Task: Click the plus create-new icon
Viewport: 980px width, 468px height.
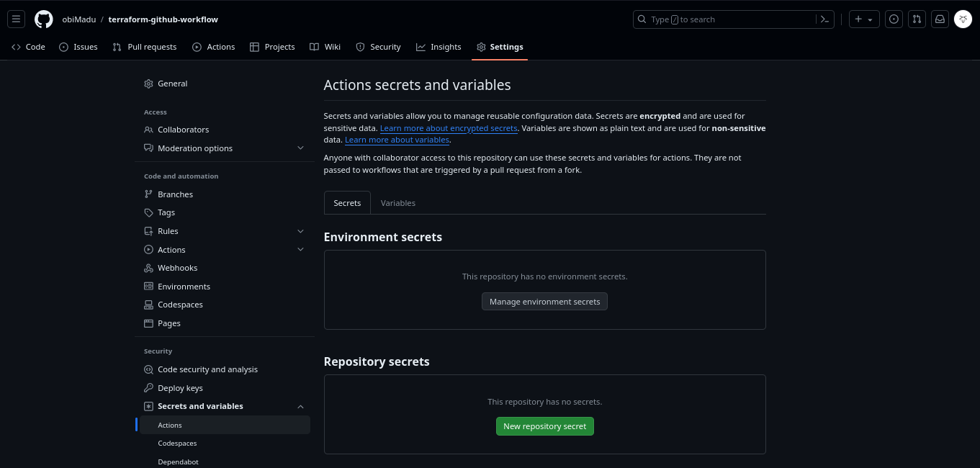Action: [858, 19]
